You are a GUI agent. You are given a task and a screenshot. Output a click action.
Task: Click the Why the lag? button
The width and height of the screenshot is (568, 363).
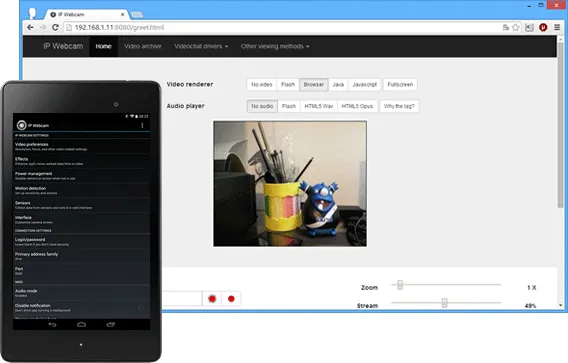(399, 106)
